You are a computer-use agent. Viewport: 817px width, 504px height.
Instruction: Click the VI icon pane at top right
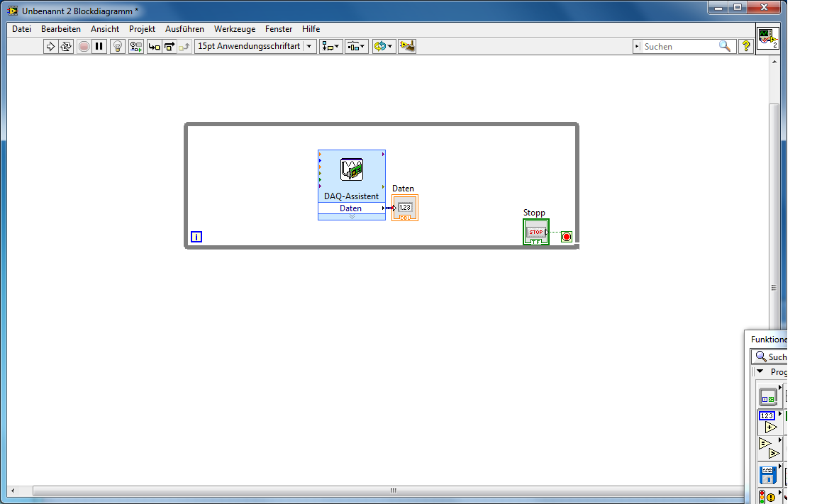[767, 38]
